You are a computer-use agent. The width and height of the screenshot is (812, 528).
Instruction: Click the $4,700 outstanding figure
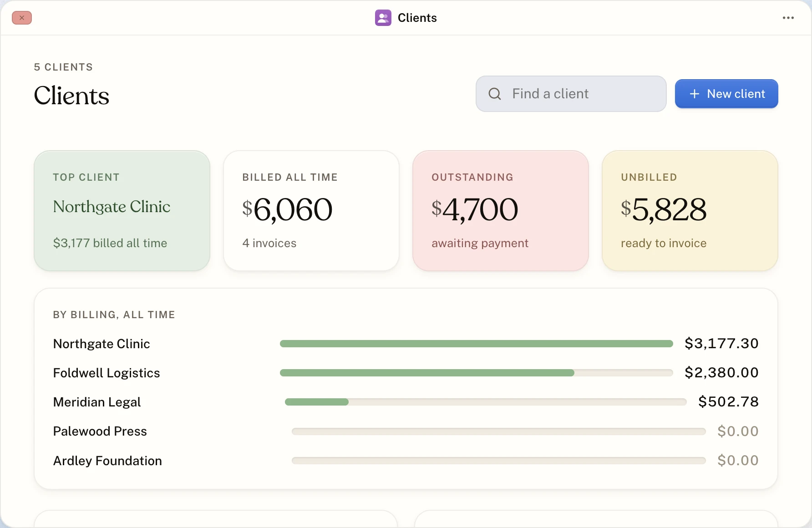click(475, 210)
